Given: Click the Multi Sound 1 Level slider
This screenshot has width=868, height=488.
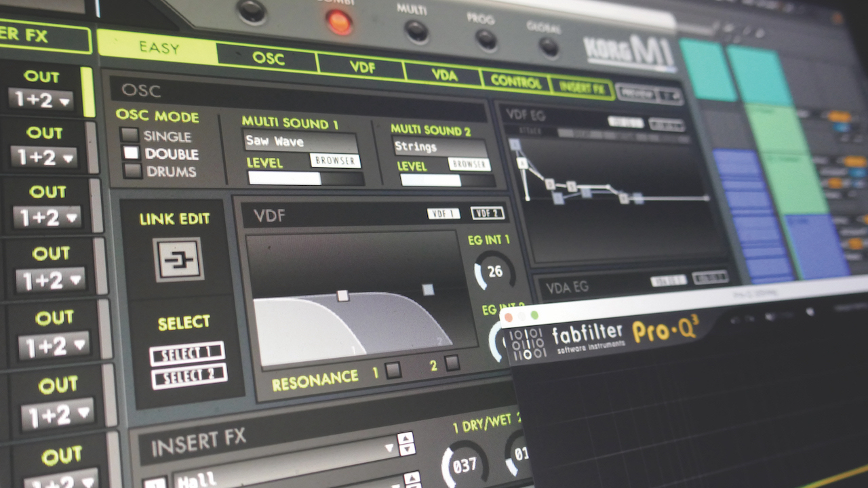Looking at the screenshot, I should (x=306, y=178).
